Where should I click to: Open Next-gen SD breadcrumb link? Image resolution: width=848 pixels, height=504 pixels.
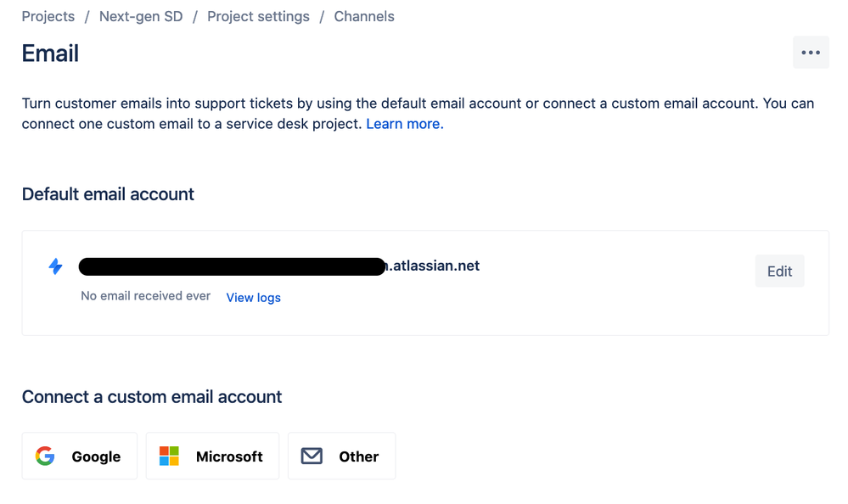[141, 16]
